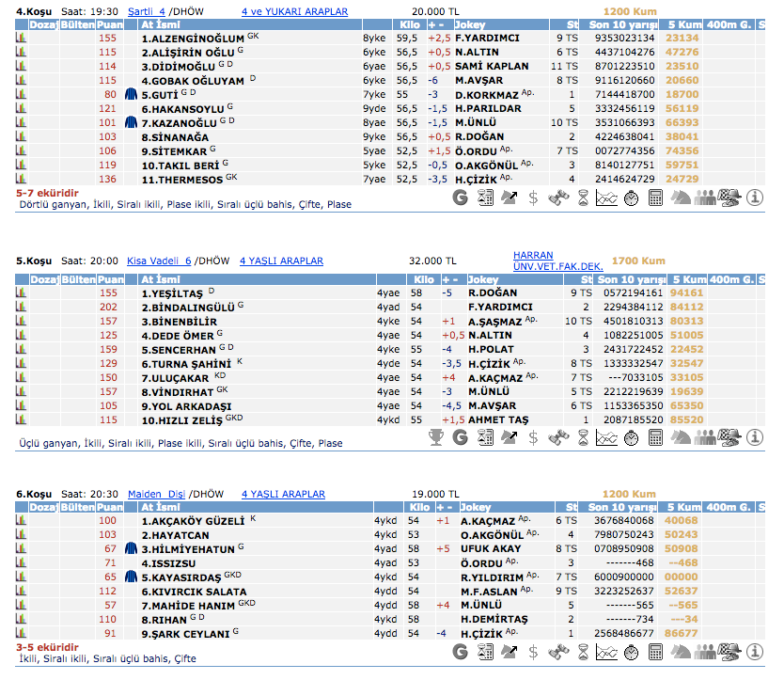This screenshot has width=784, height=680.
Task: Click bar chart icon beside YEŞİLTAŞ
Action: pyautogui.click(x=22, y=293)
